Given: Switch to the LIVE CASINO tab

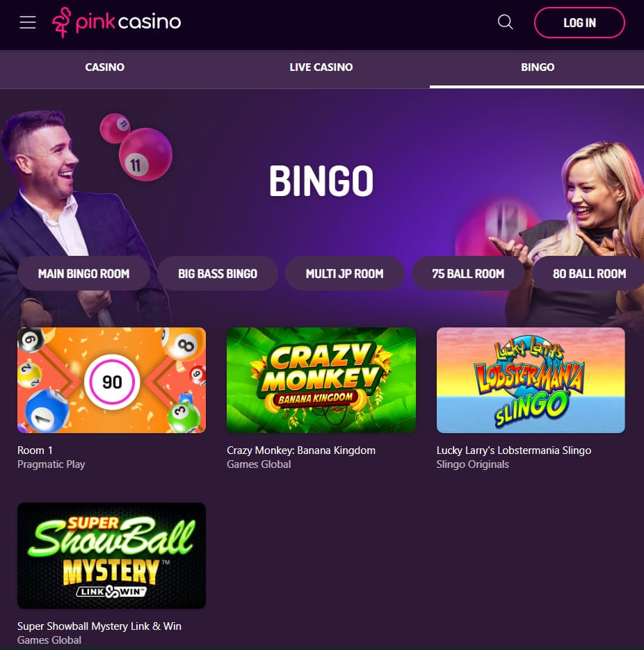Looking at the screenshot, I should [x=321, y=67].
